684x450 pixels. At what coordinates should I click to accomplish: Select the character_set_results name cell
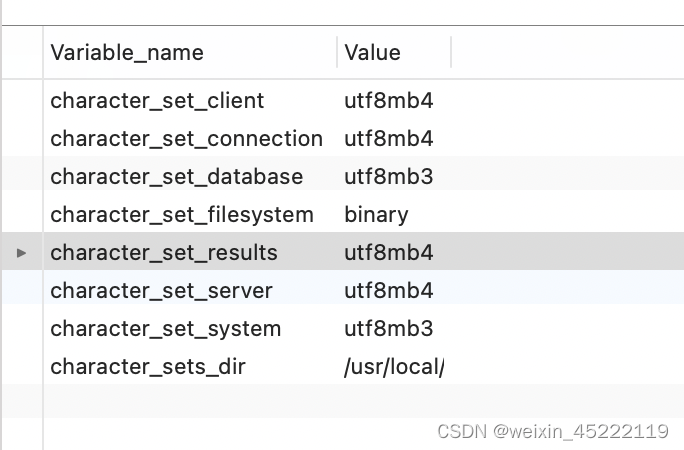164,253
